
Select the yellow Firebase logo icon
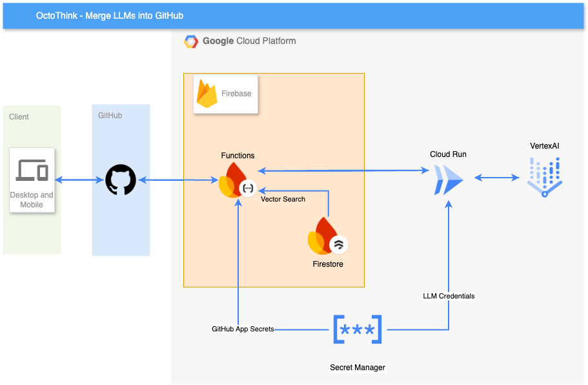207,94
